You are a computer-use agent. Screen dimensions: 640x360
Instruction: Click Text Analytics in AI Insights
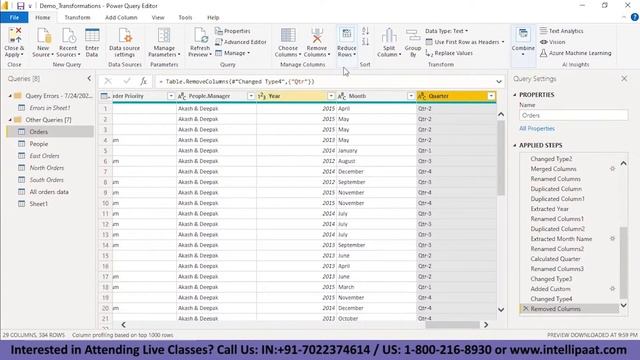[x=562, y=31]
